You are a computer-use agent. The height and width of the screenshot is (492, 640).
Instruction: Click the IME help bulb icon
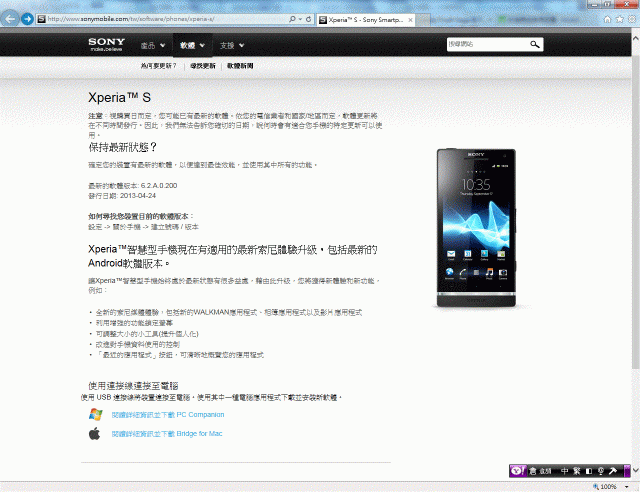click(x=601, y=471)
